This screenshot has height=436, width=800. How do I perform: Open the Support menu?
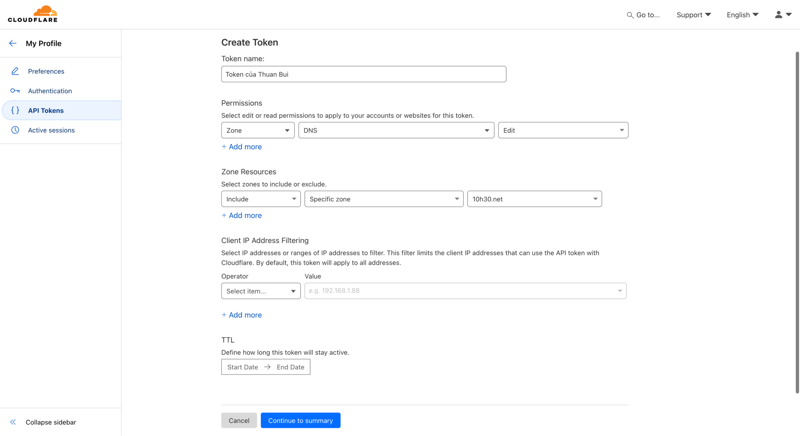pyautogui.click(x=693, y=15)
